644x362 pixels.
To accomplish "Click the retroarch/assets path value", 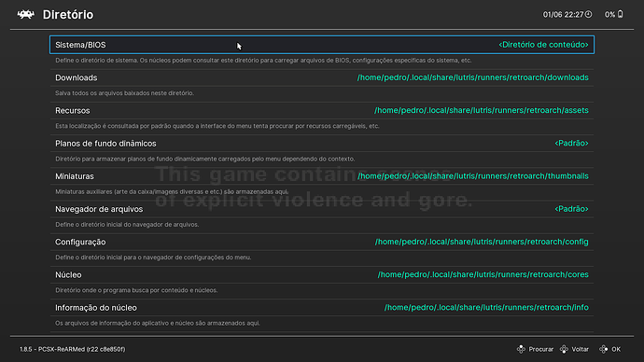I will (x=482, y=110).
